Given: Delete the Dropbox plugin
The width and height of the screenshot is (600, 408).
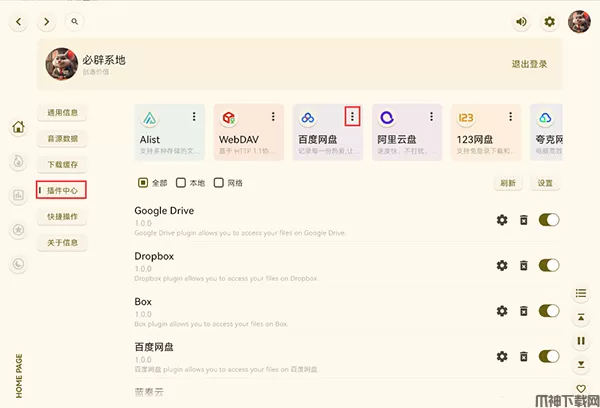Looking at the screenshot, I should point(523,265).
